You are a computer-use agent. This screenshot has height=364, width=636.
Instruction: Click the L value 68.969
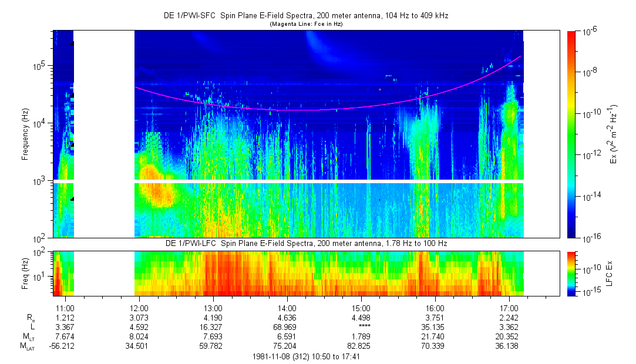tap(287, 327)
